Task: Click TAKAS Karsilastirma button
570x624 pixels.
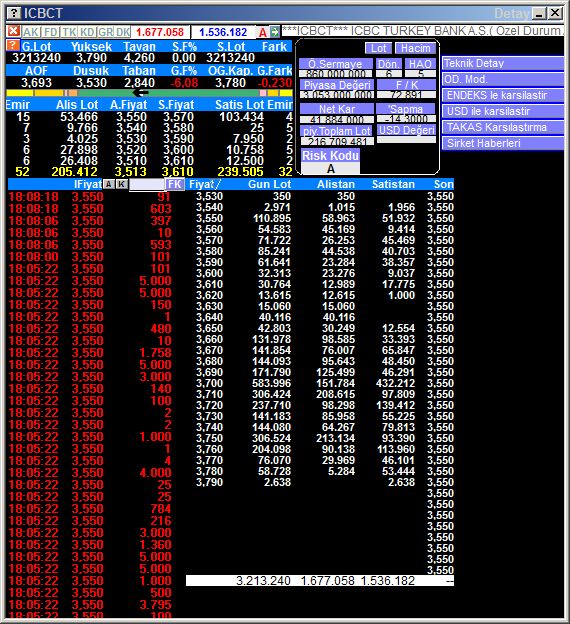Action: [503, 127]
